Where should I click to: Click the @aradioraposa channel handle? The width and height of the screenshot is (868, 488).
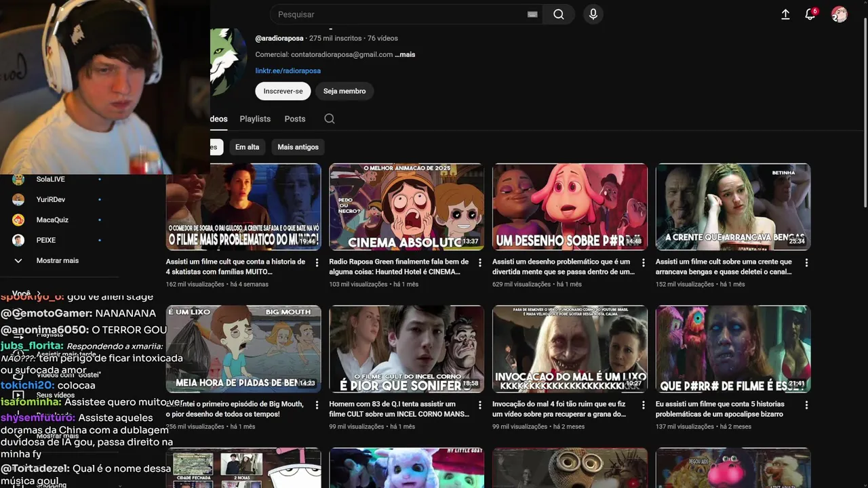[279, 38]
